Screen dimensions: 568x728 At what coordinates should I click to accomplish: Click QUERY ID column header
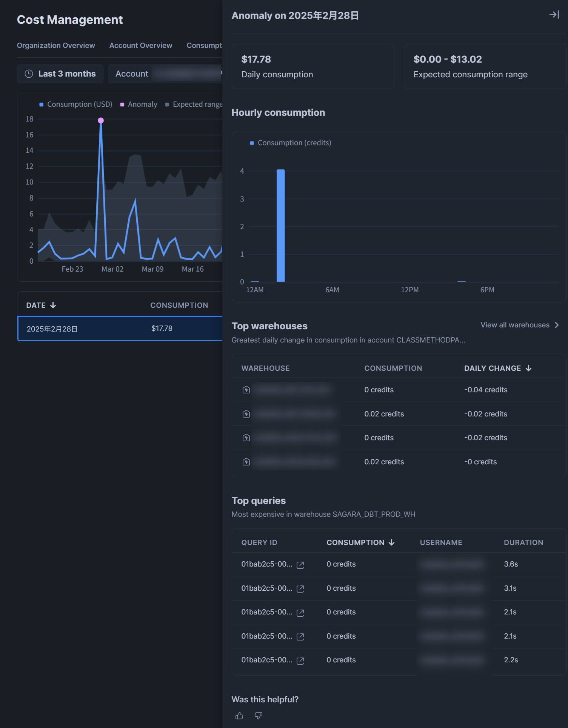pos(259,542)
